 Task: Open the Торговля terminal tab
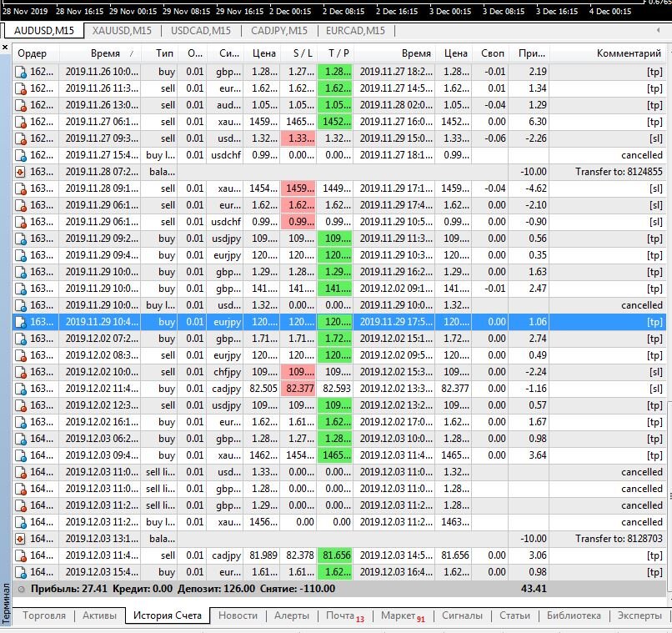coord(44,615)
